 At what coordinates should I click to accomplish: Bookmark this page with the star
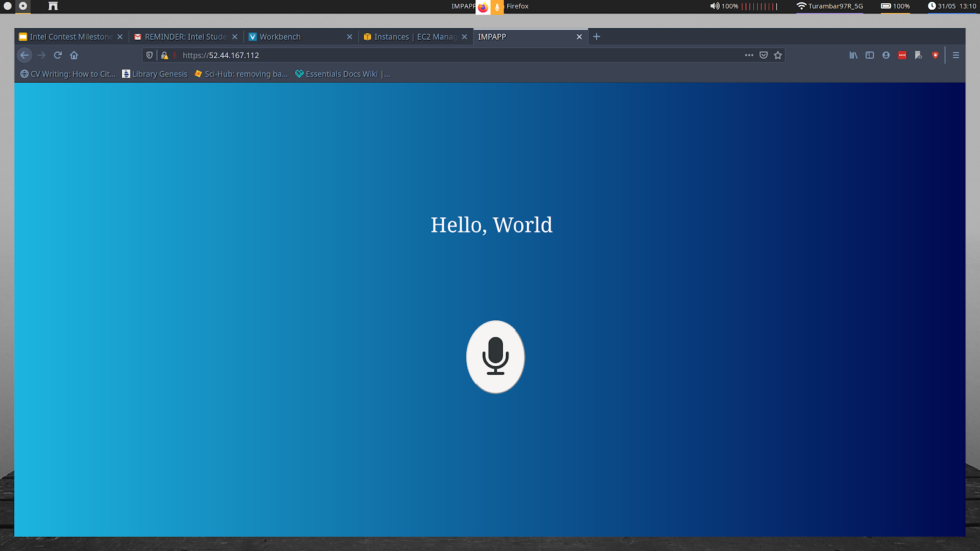tap(778, 55)
